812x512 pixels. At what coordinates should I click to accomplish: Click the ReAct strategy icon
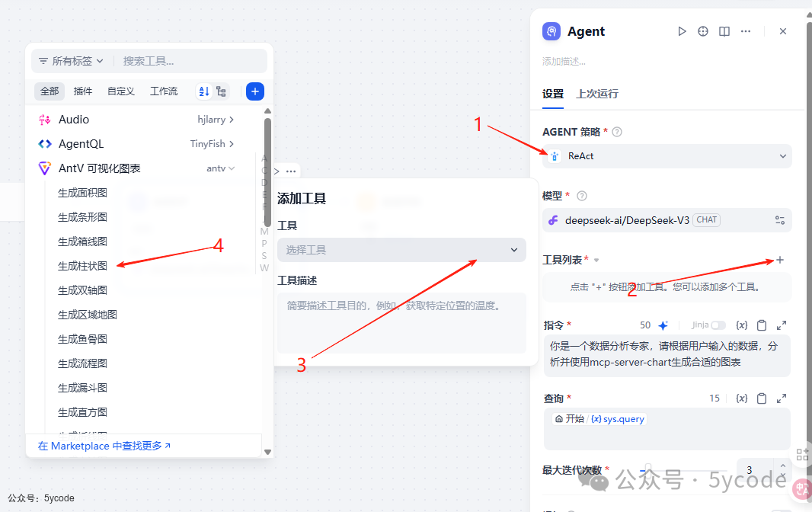tap(555, 156)
